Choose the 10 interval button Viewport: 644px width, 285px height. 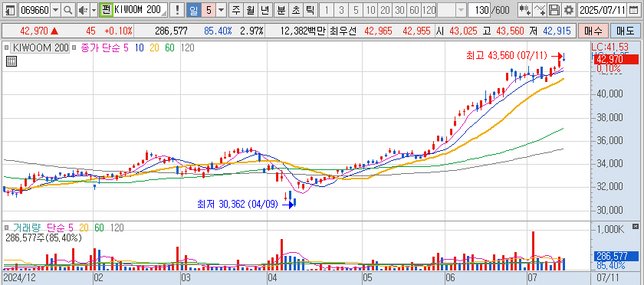371,9
